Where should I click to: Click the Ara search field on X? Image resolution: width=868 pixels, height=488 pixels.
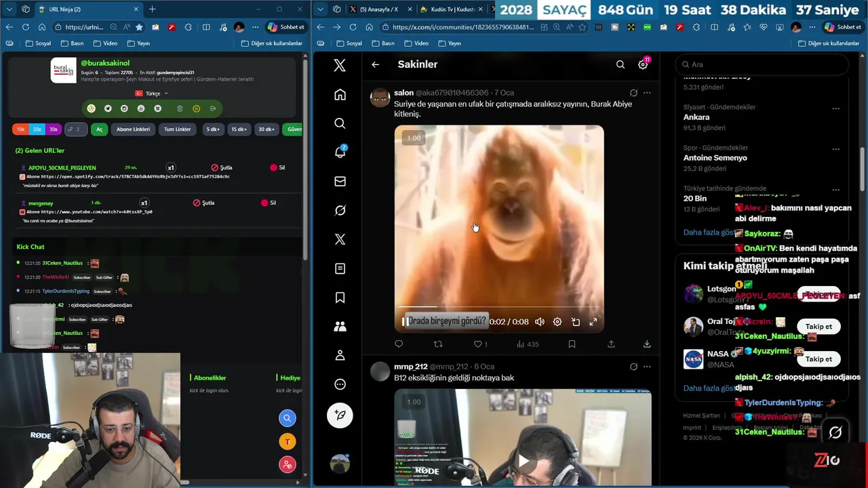tap(762, 64)
